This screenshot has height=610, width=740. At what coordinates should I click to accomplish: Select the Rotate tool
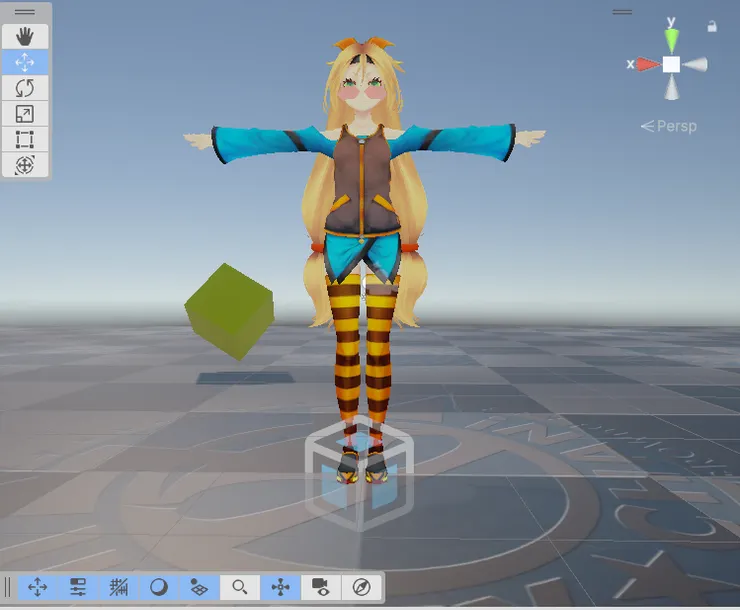click(x=25, y=88)
